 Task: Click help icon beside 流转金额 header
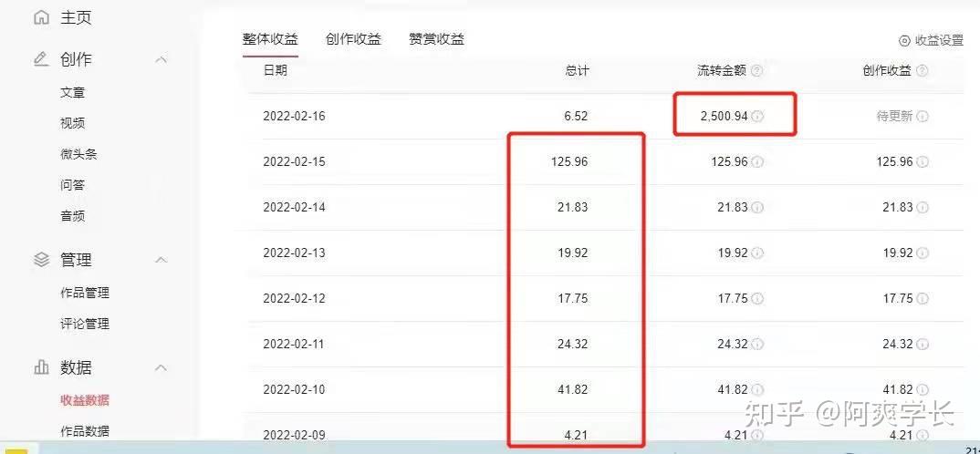click(x=756, y=70)
